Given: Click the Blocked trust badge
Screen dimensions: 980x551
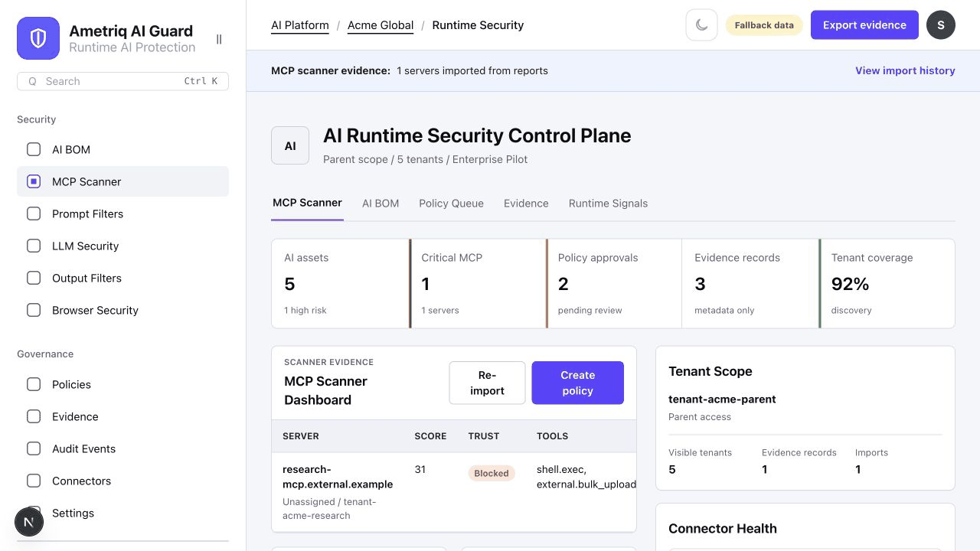Looking at the screenshot, I should (492, 473).
